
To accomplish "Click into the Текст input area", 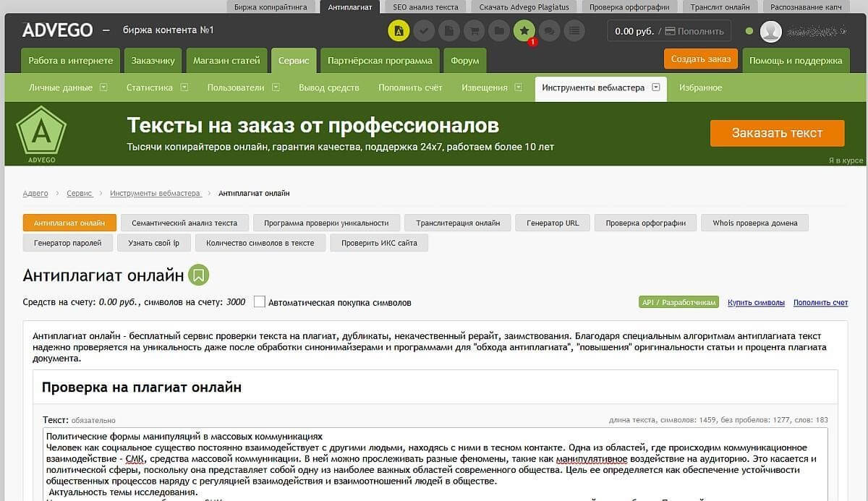I will click(x=435, y=464).
